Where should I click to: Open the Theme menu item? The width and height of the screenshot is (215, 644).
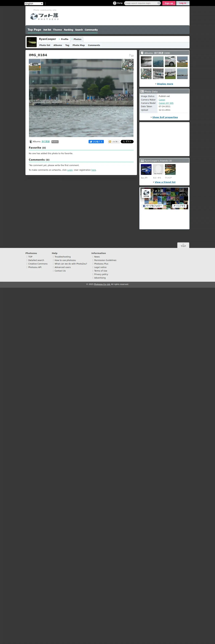57,30
